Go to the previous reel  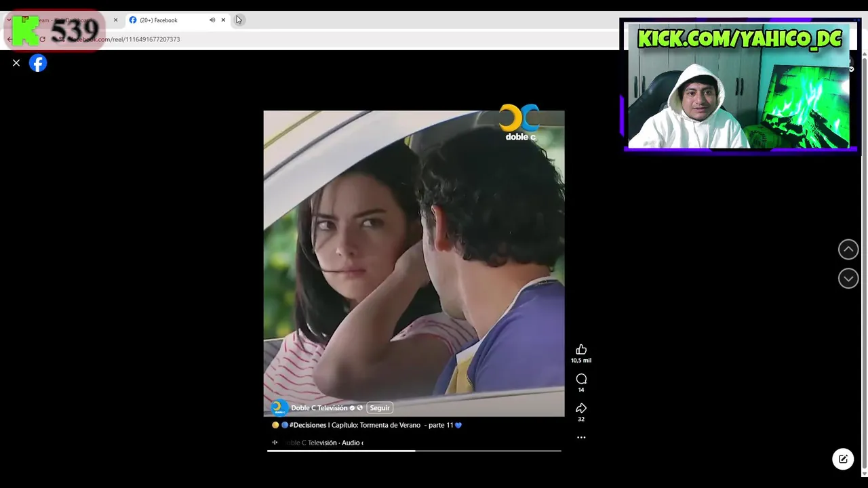click(848, 249)
